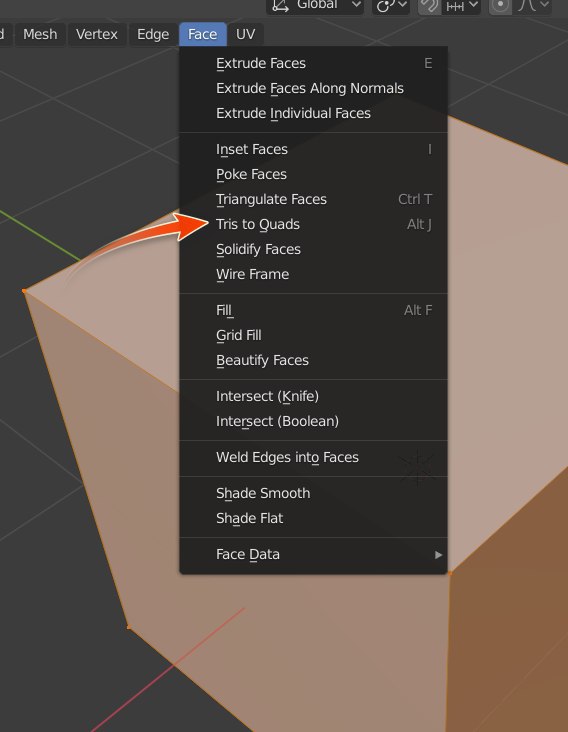Open proportional editing falloff curve dropdown
The image size is (568, 732).
pos(533,6)
